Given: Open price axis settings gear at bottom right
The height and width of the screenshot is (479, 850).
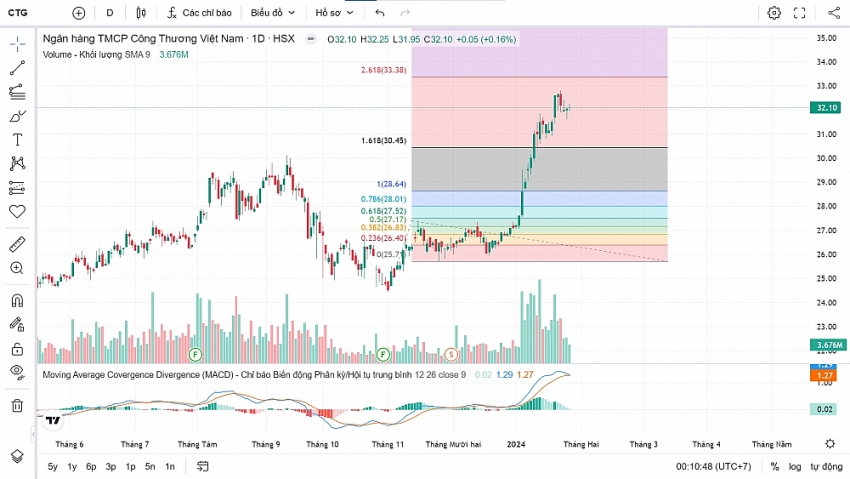Looking at the screenshot, I should (830, 444).
